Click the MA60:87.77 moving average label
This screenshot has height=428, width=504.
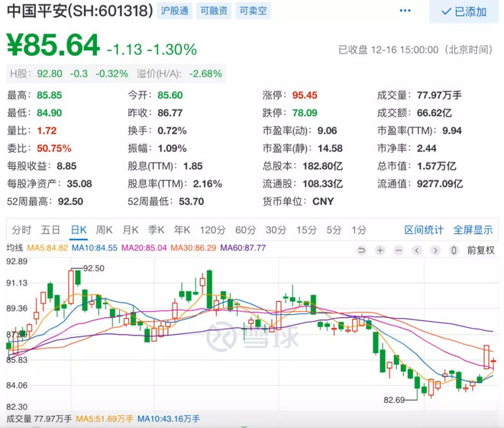click(243, 248)
